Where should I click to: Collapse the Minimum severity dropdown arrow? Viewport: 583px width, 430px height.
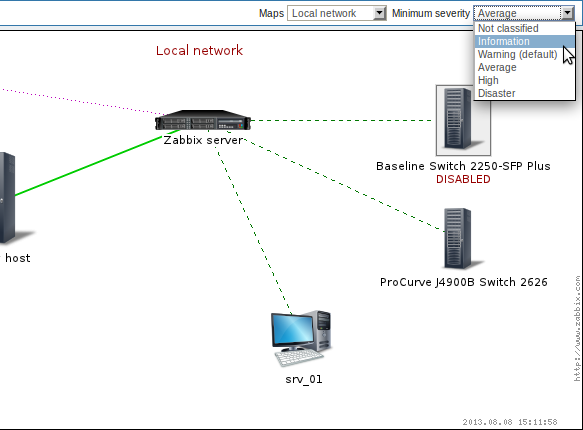(567, 13)
